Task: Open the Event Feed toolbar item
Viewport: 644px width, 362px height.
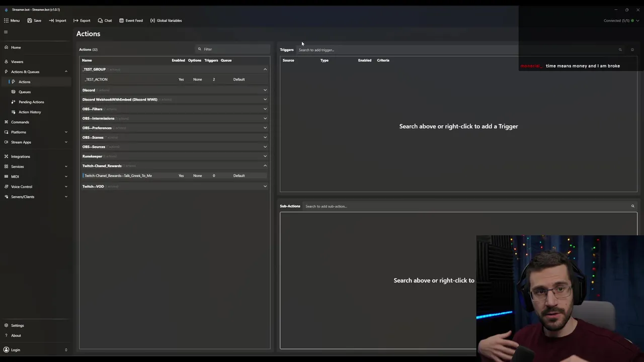Action: pos(131,21)
